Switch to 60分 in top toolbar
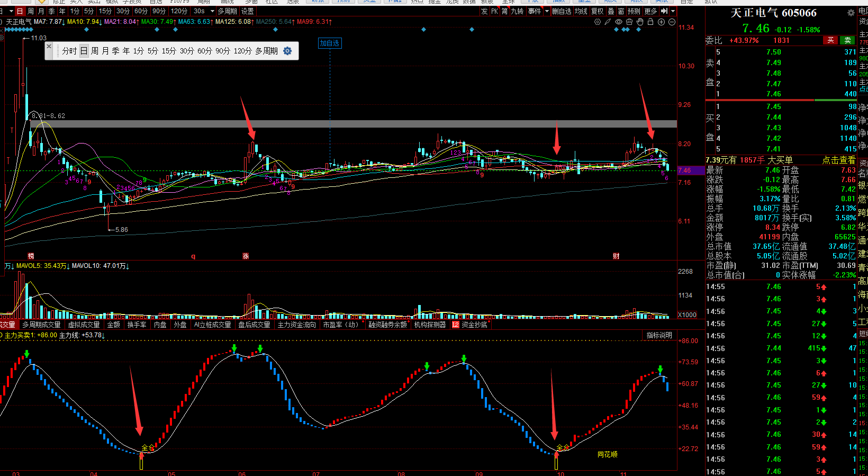 pos(141,11)
